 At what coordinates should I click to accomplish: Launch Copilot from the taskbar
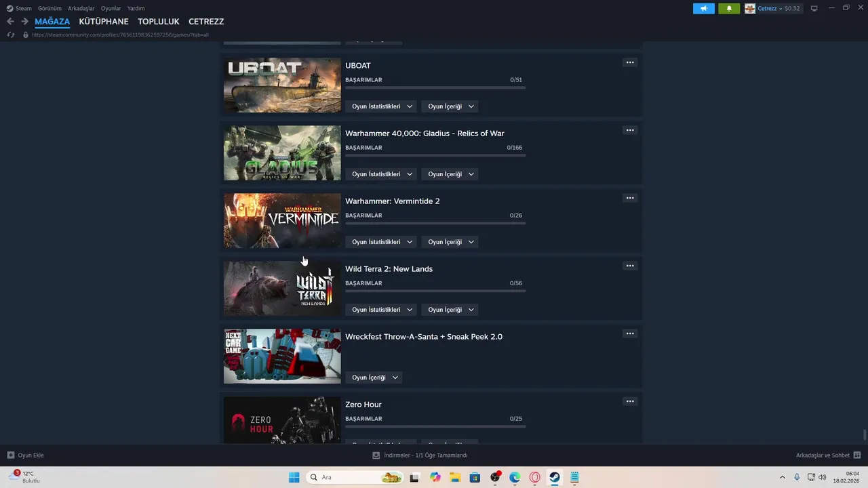[435, 477]
